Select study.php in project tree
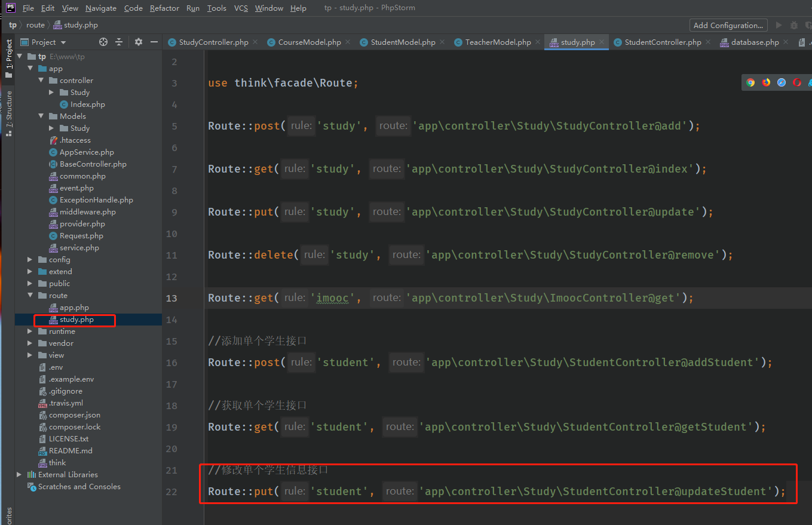 (76, 320)
